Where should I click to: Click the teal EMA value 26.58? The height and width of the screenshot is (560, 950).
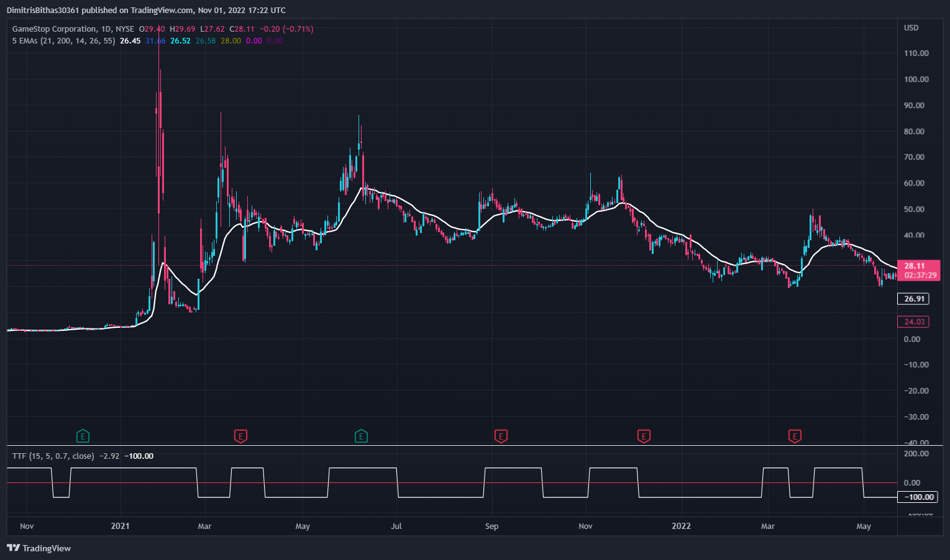(x=206, y=41)
